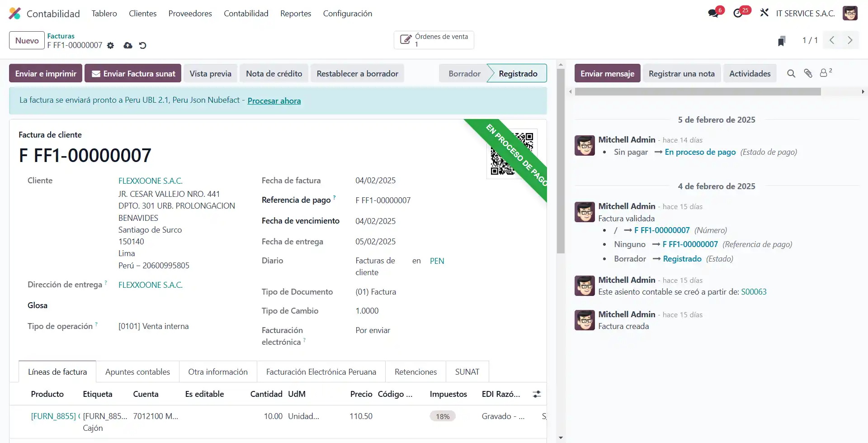868x443 pixels.
Task: Open the activities clock icon with badge 25
Action: pyautogui.click(x=738, y=14)
